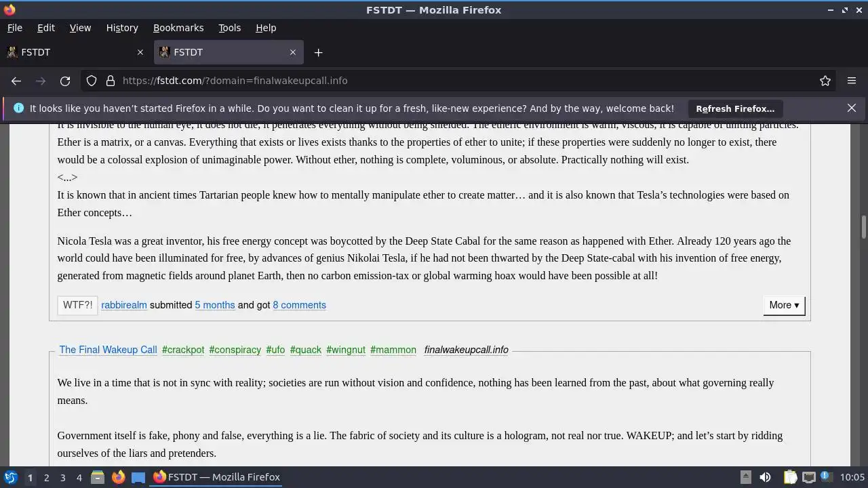Open the network connection tray icon

coord(808,477)
